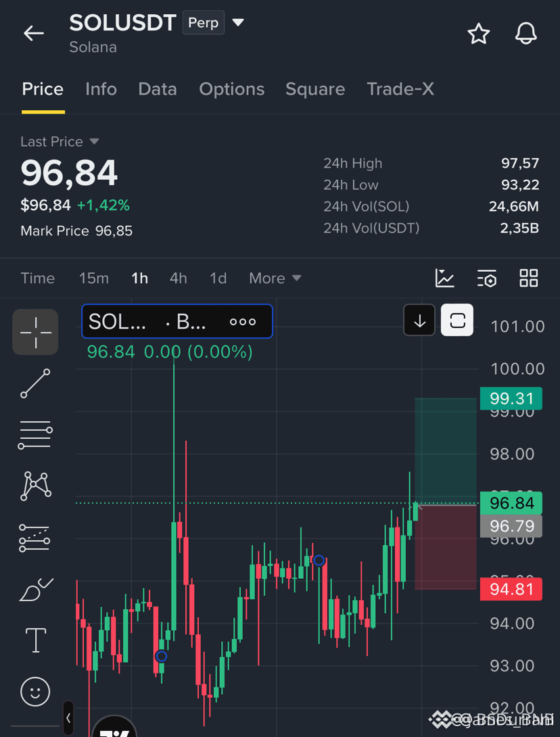Open the Square tab
The height and width of the screenshot is (737, 560).
pos(315,89)
